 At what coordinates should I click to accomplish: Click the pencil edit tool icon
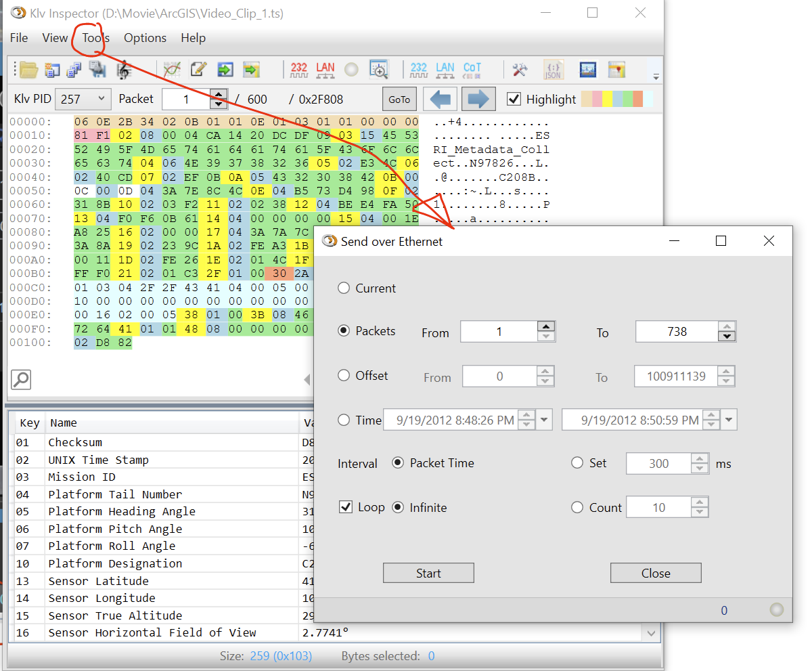tap(197, 69)
